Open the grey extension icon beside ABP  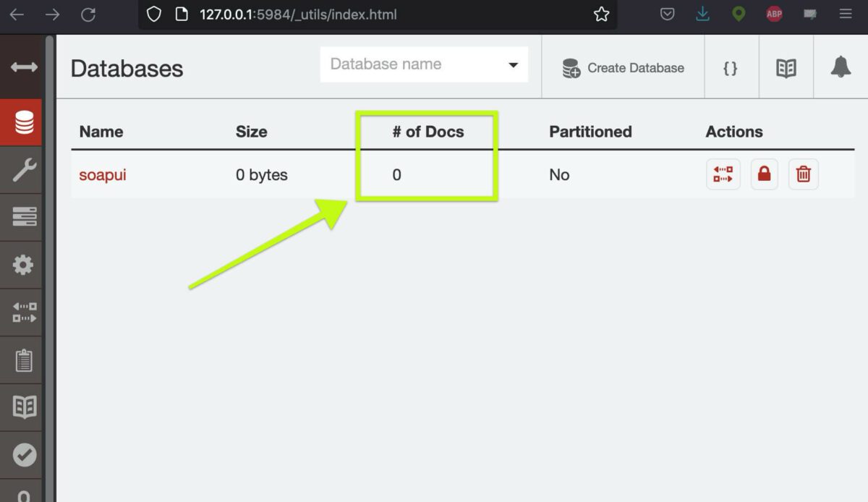point(809,14)
